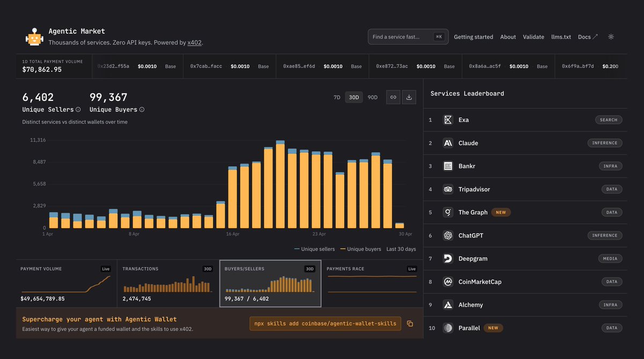Open the Transactions chart card
Screen dimensions: 644x359
point(168,283)
